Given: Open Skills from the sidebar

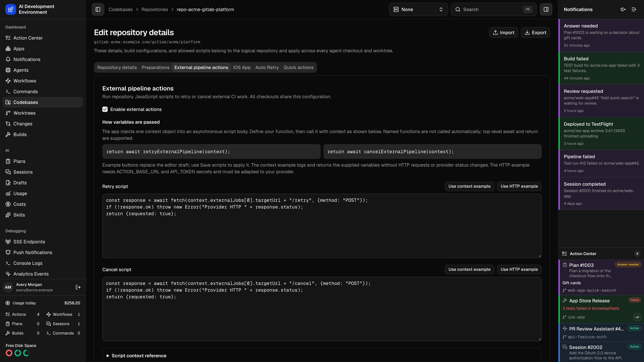Looking at the screenshot, I should point(43,215).
